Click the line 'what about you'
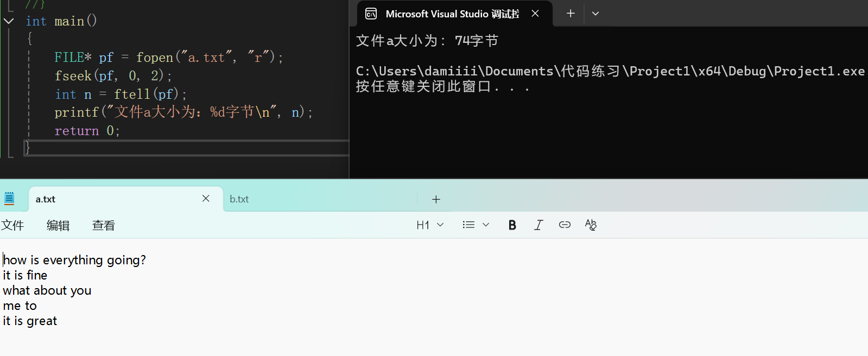Viewport: 868px width, 356px height. point(47,290)
